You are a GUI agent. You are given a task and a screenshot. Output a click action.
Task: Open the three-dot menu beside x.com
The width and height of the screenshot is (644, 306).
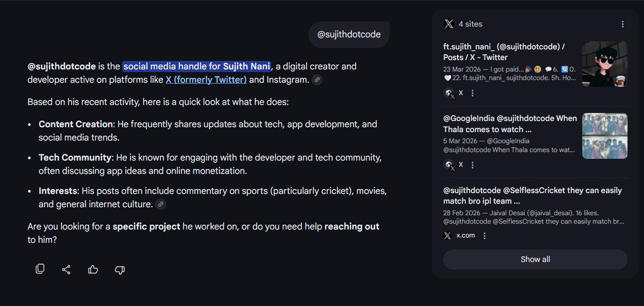pos(485,236)
